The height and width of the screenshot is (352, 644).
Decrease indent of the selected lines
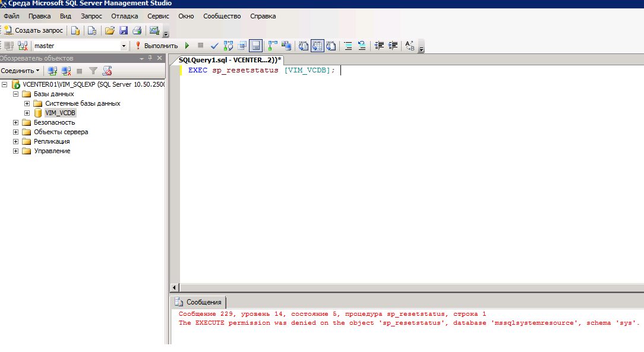click(x=379, y=46)
